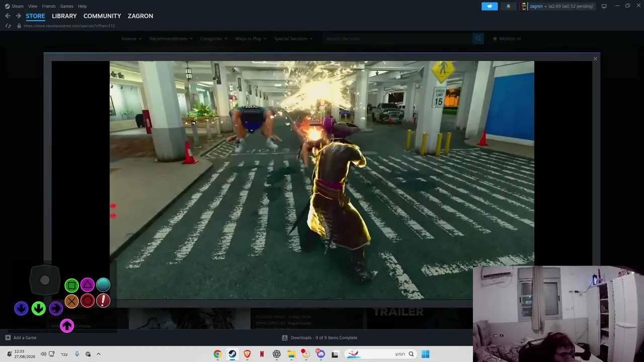Click the Add a Game link
This screenshot has width=644, height=362.
(25, 338)
